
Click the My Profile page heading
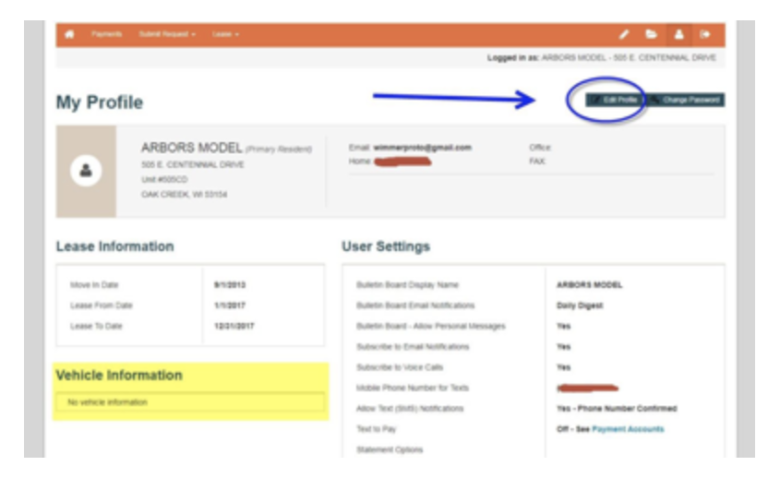[99, 103]
